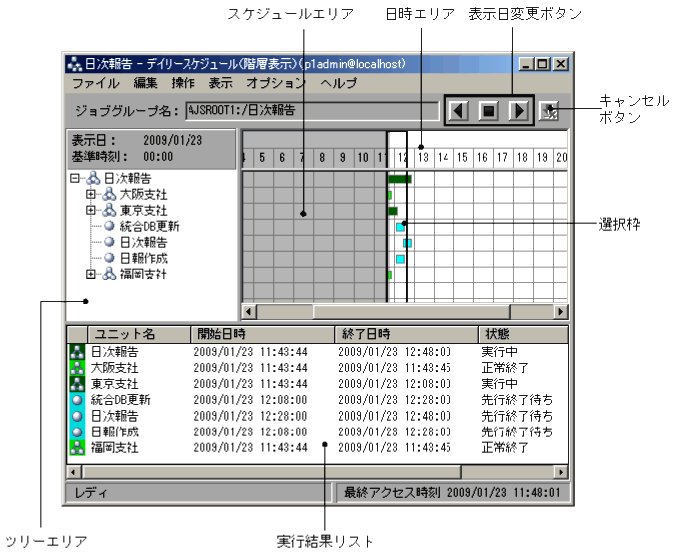
Task: Click 正常終了 status of 福岡支社 row
Action: pyautogui.click(x=505, y=447)
